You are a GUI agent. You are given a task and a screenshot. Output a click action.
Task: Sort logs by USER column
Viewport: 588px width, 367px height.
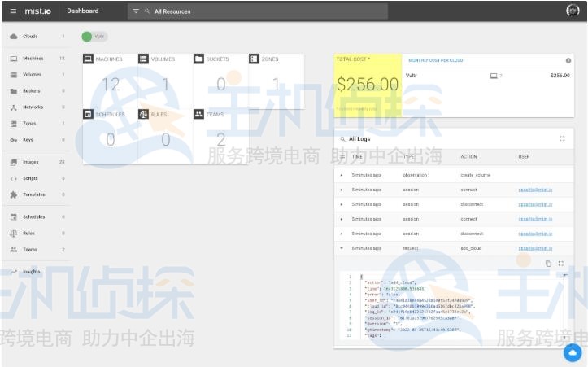click(524, 157)
